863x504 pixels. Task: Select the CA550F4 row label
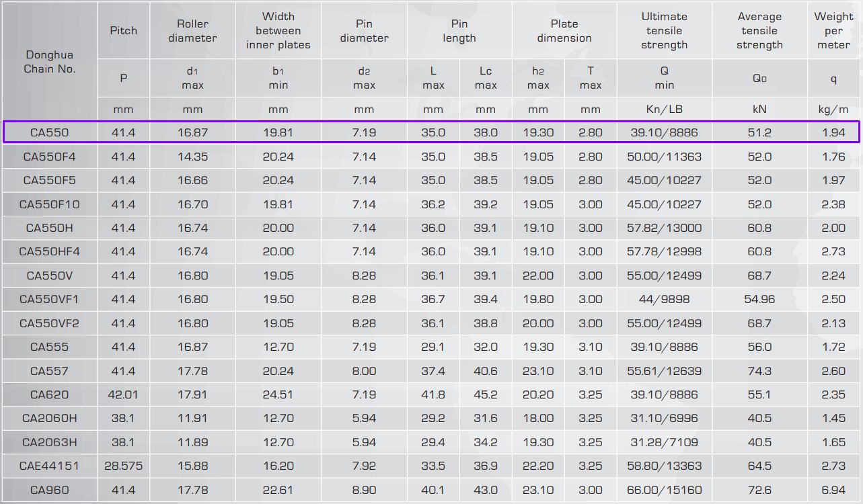click(x=49, y=157)
